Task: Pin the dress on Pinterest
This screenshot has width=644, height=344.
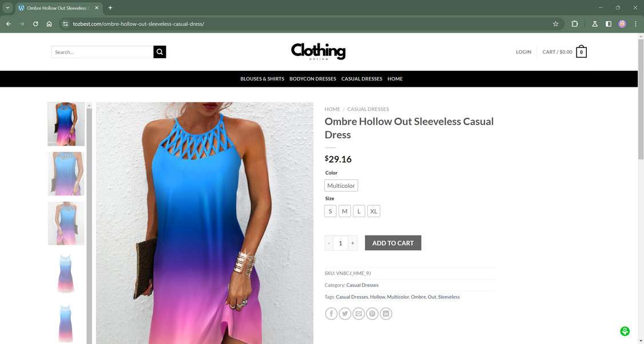Action: 372,314
